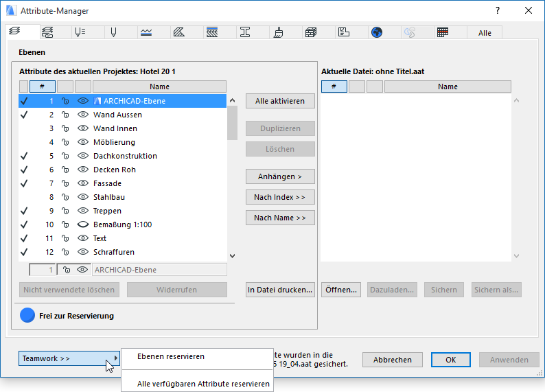The image size is (545, 392).
Task: Click Öffnen... button
Action: tap(341, 290)
